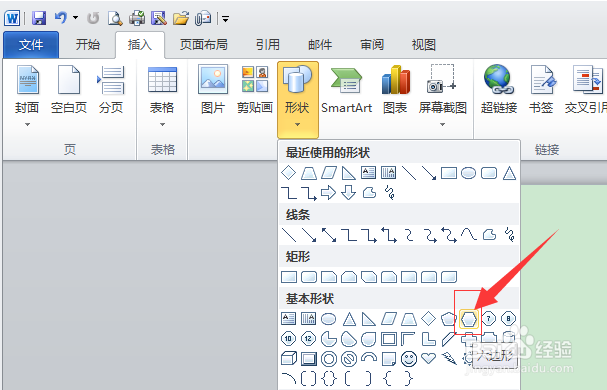Select the pie shape in 基本形状
The width and height of the screenshot is (607, 390).
(329, 339)
